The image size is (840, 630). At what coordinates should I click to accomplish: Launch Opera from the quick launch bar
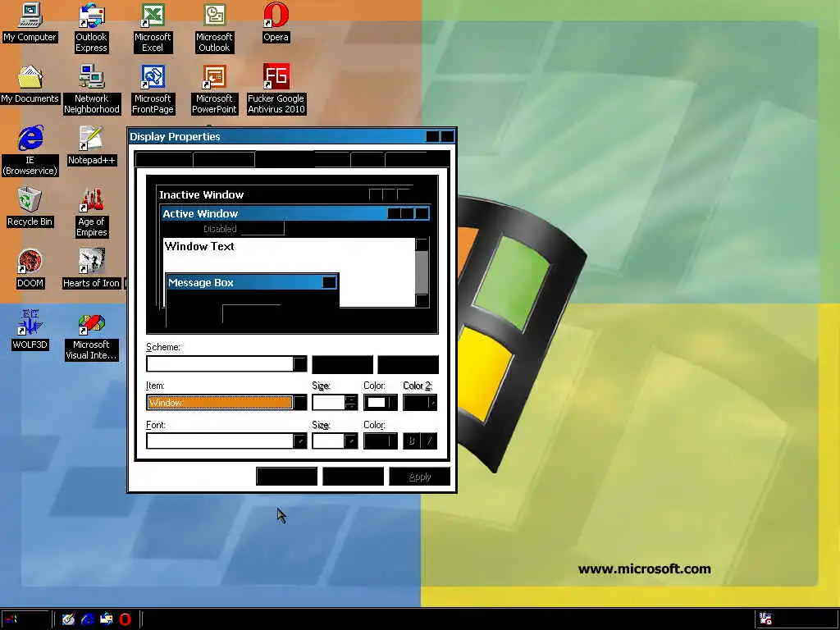[x=125, y=619]
